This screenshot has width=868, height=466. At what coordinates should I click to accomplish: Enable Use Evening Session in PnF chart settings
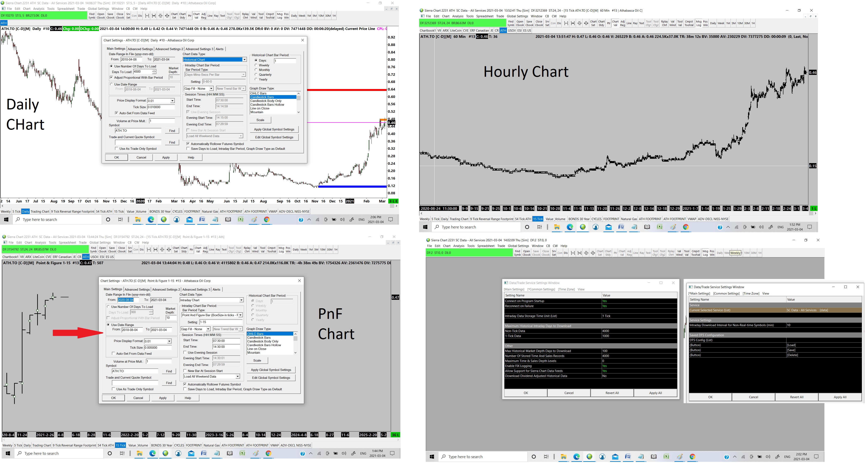click(x=185, y=353)
